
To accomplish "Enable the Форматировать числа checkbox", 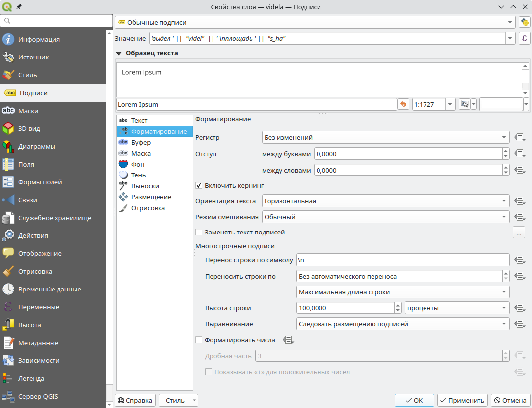I will (x=199, y=340).
